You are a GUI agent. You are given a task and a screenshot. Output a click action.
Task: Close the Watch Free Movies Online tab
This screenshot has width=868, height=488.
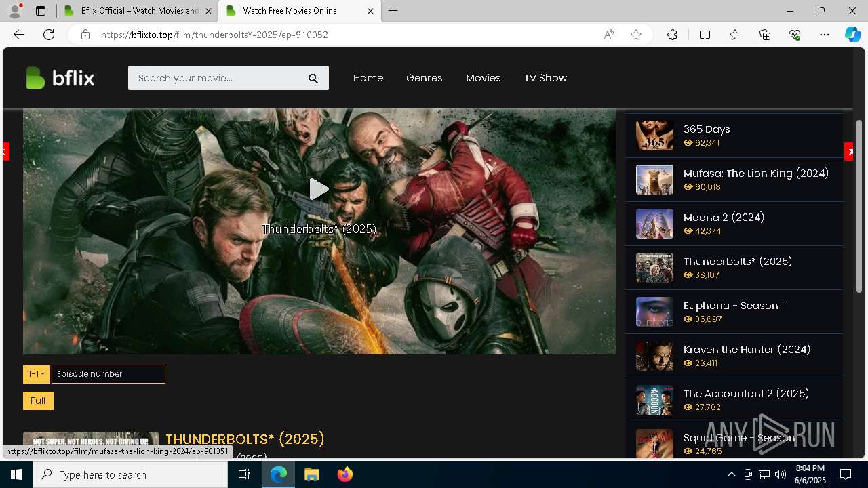pyautogui.click(x=370, y=11)
